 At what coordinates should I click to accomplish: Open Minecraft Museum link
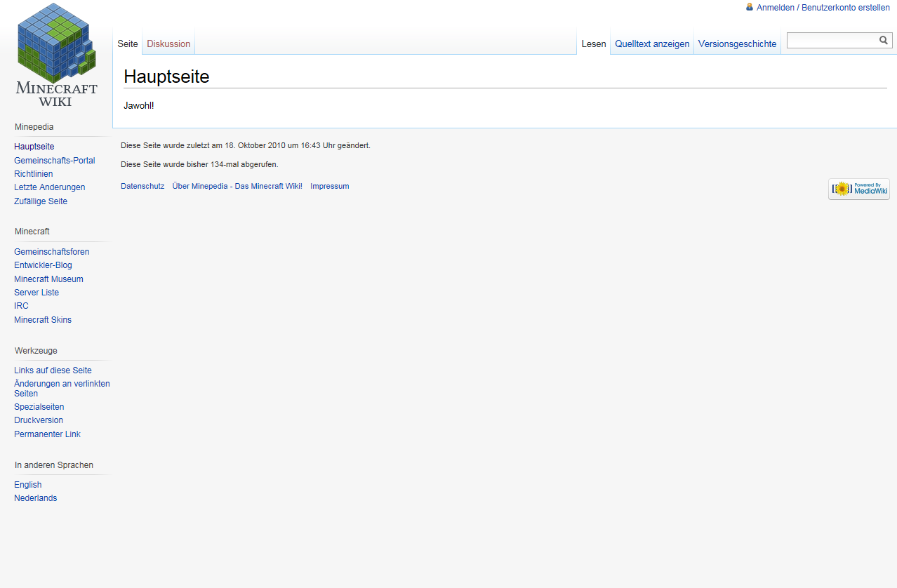click(x=48, y=279)
